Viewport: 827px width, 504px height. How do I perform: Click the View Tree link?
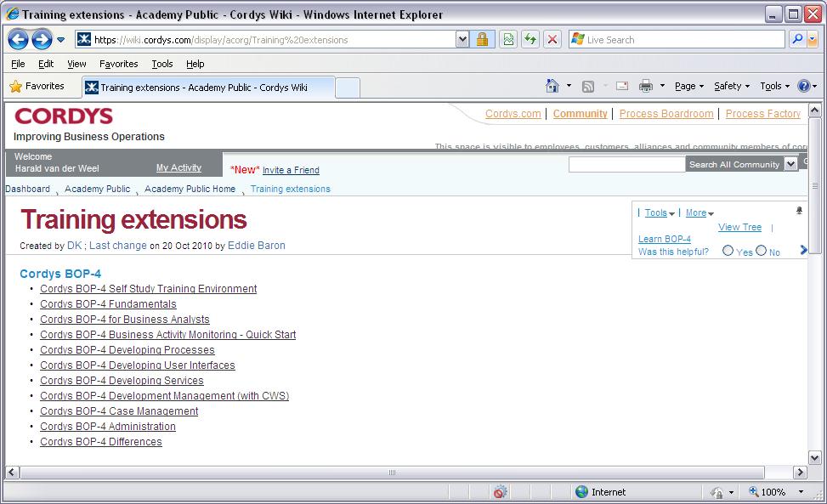[739, 227]
